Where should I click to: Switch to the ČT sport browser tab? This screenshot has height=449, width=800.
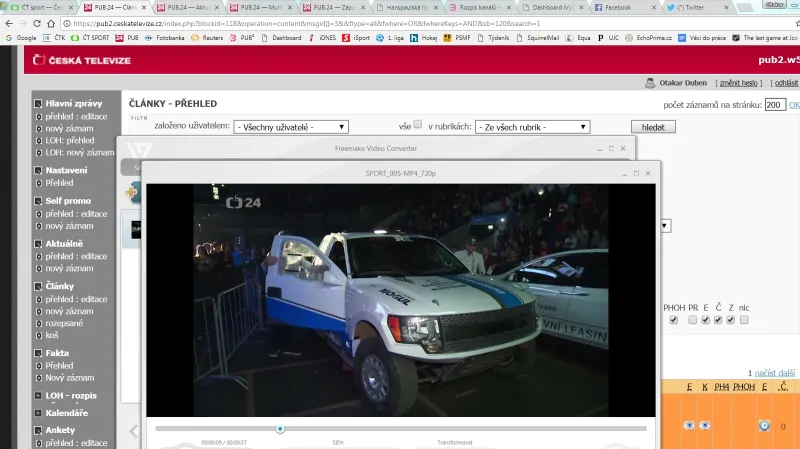click(x=40, y=7)
